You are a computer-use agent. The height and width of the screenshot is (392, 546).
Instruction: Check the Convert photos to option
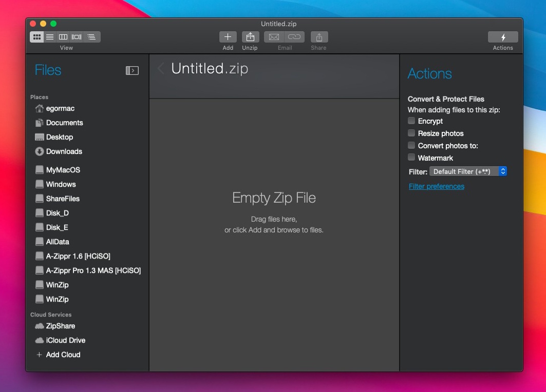coord(411,145)
